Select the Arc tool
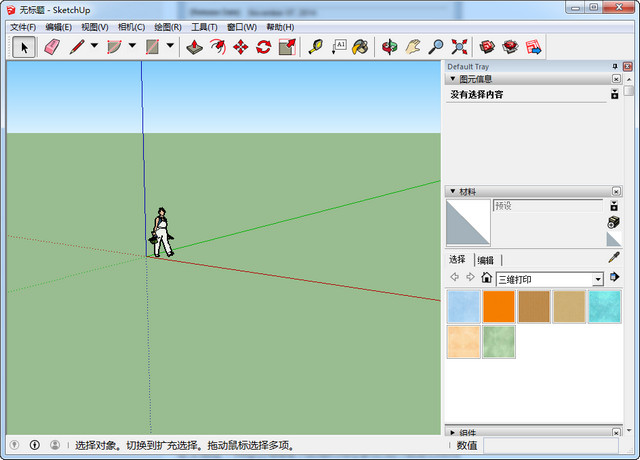This screenshot has height=460, width=640. coord(114,47)
